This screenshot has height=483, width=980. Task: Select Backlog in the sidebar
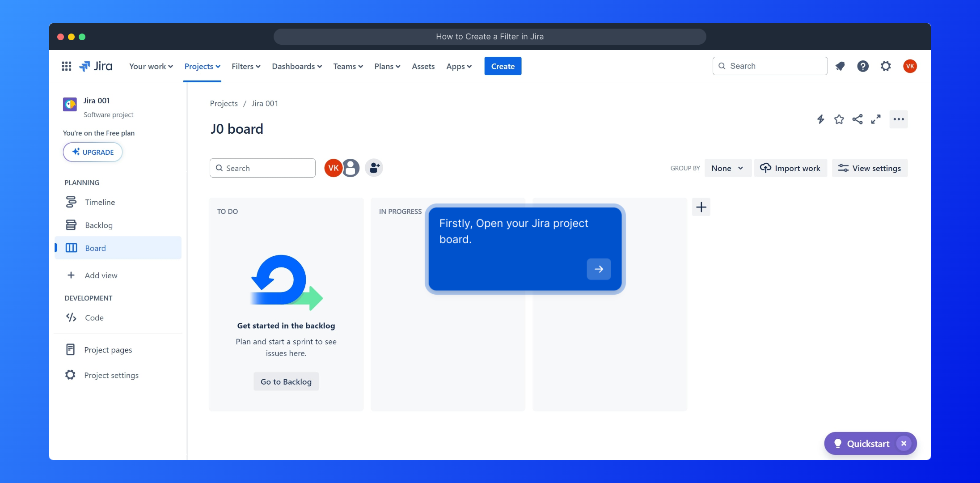point(99,225)
